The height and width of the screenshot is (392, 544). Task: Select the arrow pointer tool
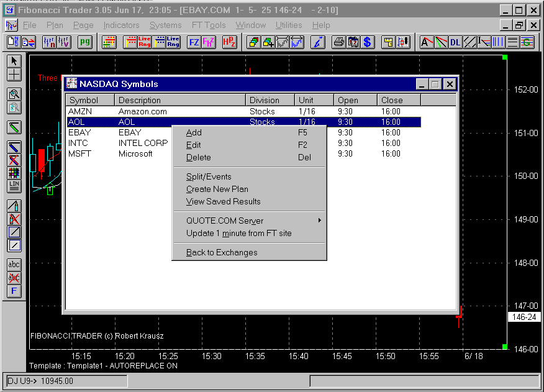14,61
